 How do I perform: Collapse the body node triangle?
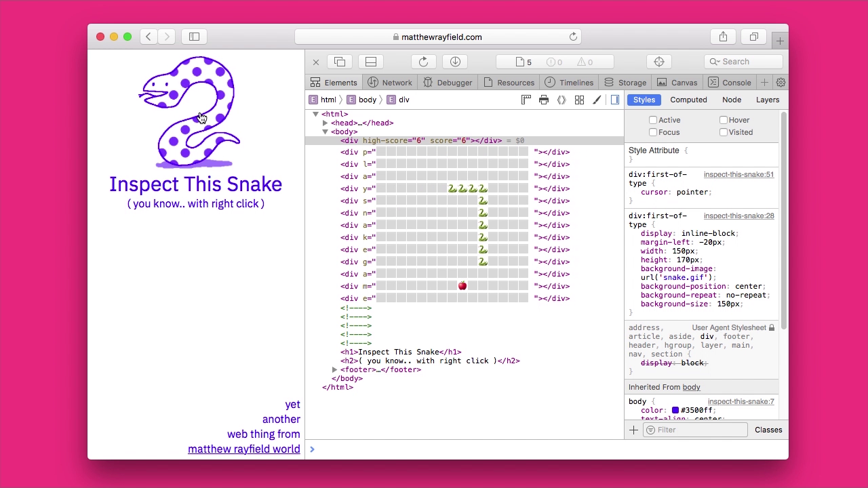(x=325, y=131)
